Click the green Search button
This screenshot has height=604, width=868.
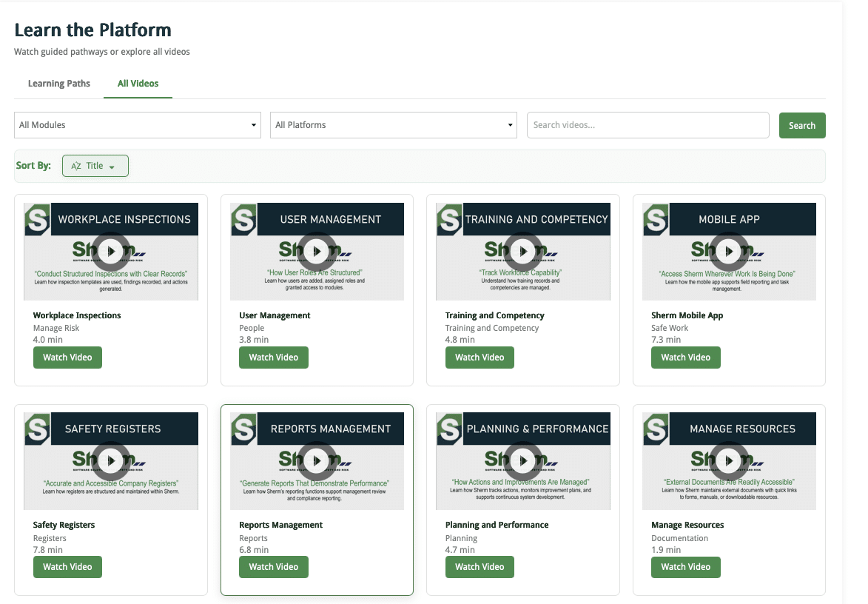tap(802, 126)
